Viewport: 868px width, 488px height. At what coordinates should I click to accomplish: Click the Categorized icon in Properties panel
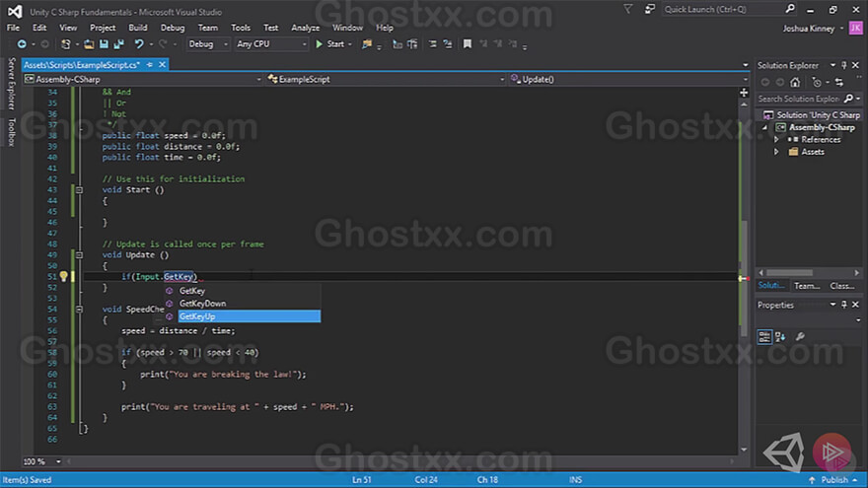[764, 336]
